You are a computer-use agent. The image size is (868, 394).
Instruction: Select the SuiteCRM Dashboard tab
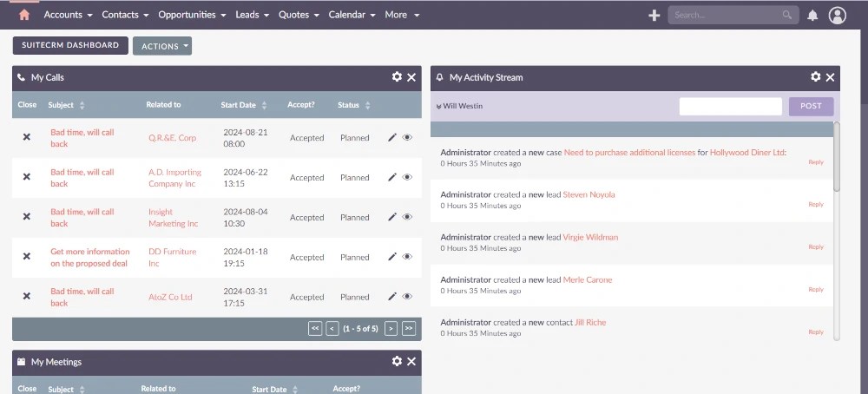pos(70,45)
